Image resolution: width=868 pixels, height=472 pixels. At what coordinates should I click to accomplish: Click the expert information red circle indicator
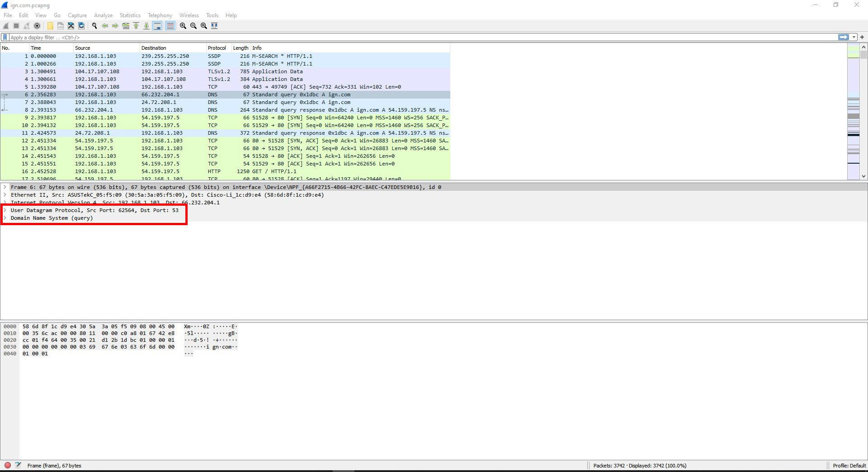tap(8, 465)
